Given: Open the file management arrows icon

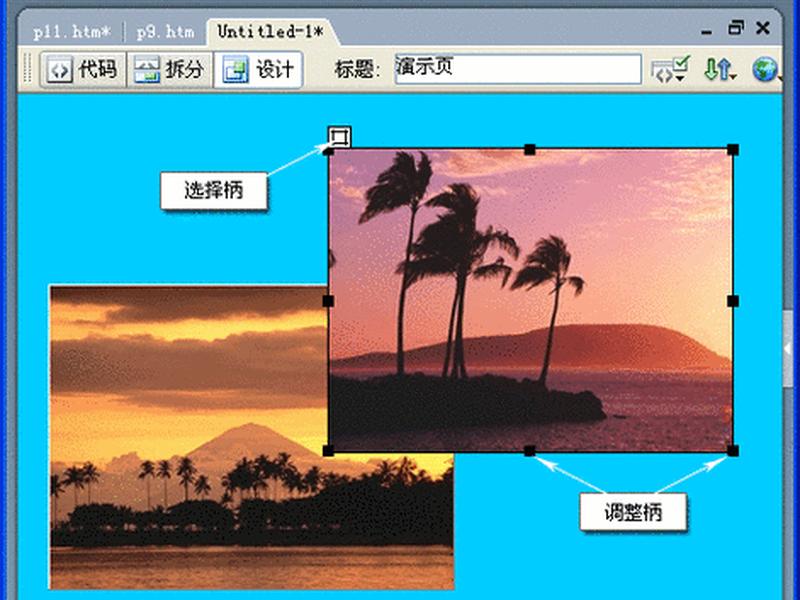Looking at the screenshot, I should coord(719,69).
